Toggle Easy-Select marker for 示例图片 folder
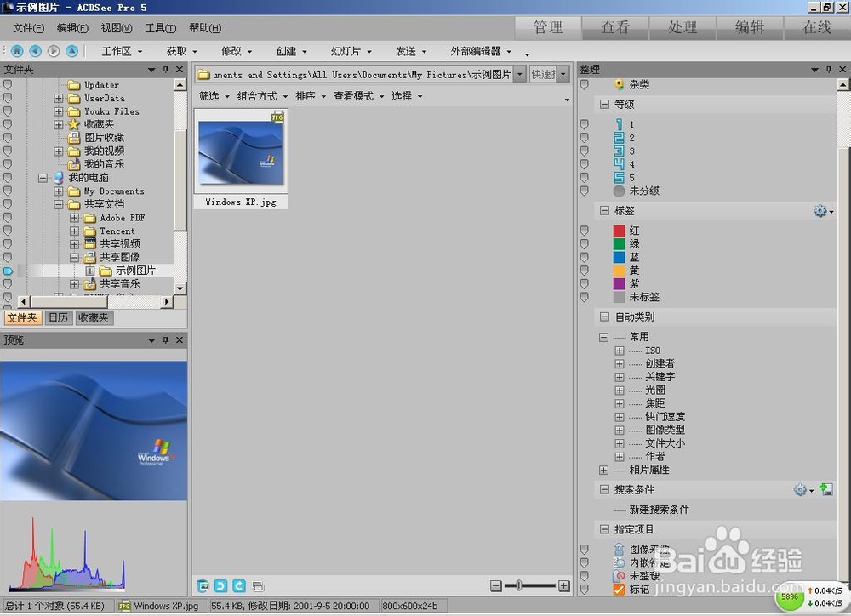 coord(8,271)
